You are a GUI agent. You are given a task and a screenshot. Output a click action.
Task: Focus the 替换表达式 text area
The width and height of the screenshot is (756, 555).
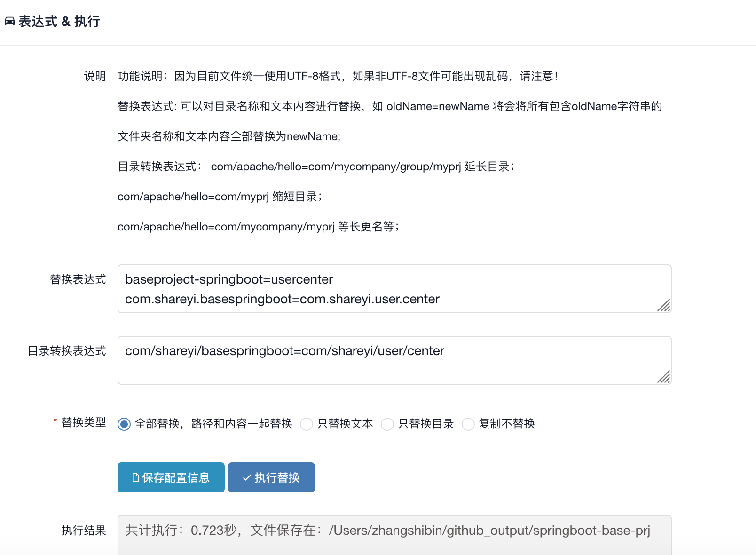(394, 289)
